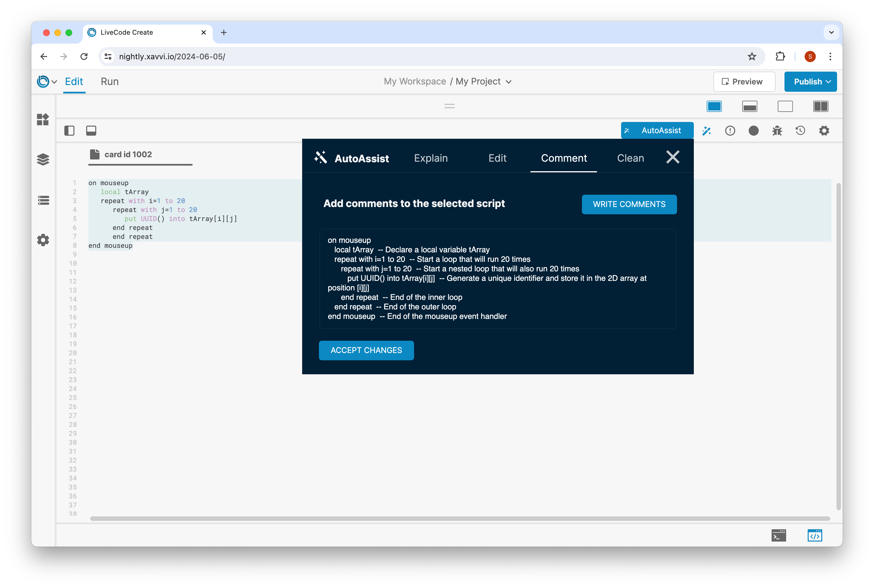Click the breakpoint circle icon
The height and width of the screenshot is (588, 874).
click(x=753, y=131)
